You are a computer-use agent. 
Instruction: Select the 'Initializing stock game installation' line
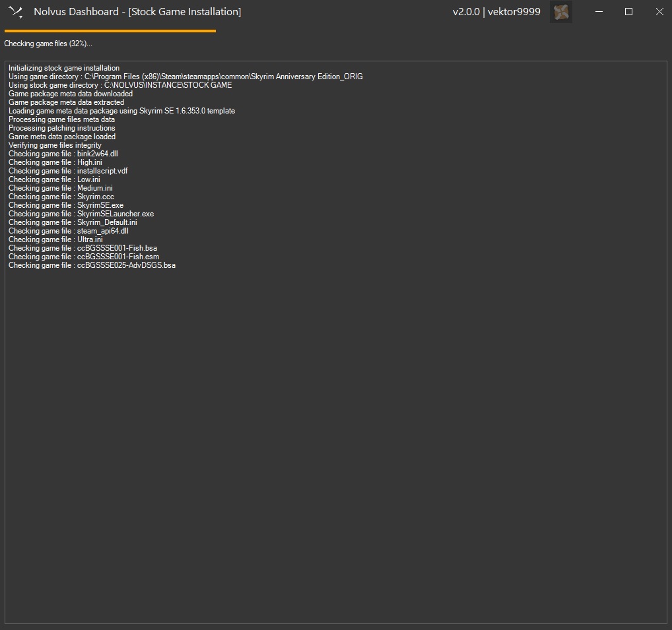(x=64, y=68)
